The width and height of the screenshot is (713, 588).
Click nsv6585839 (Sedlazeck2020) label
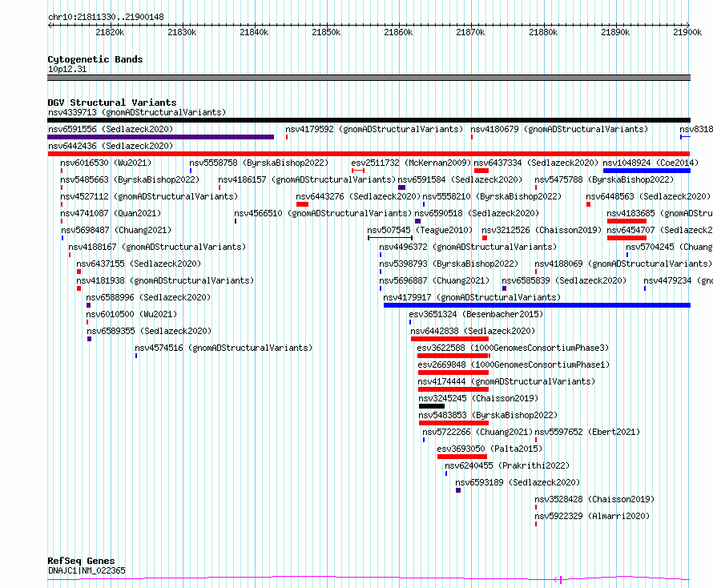coord(564,280)
